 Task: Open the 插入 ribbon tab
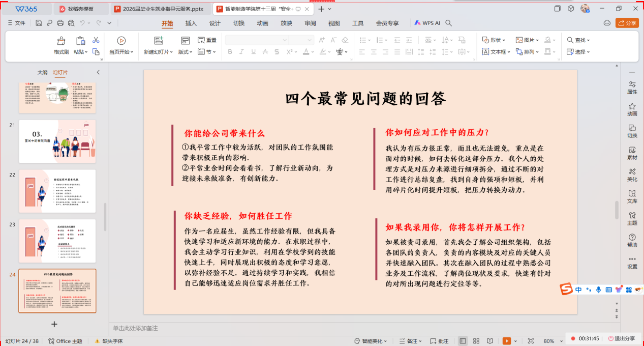coord(191,23)
